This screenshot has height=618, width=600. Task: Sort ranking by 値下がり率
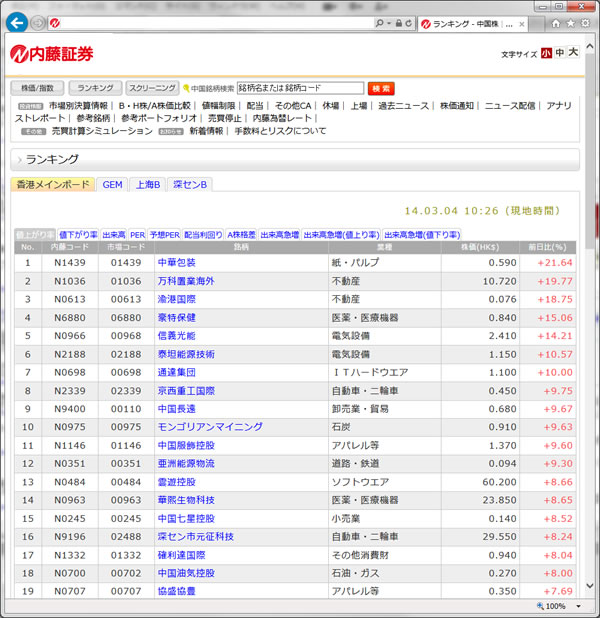tap(78, 235)
